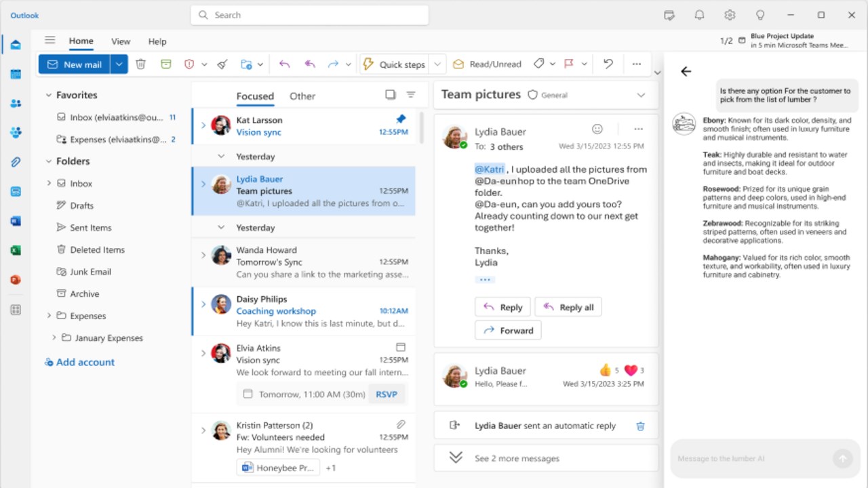This screenshot has height=488, width=868.
Task: Open the Excel app in sidebar
Action: click(x=16, y=250)
